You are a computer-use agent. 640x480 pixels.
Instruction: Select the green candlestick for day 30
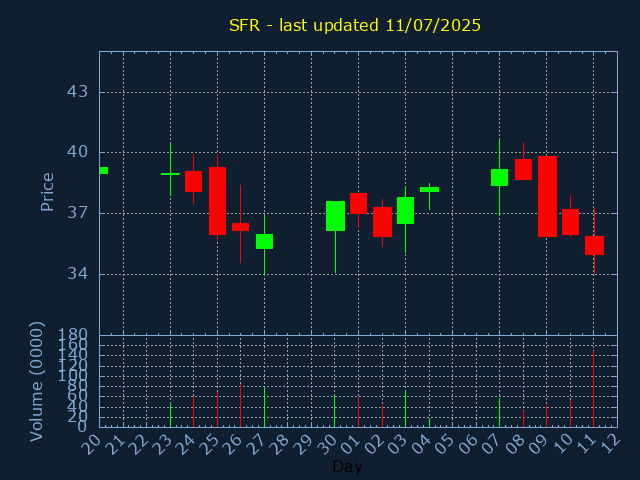click(336, 216)
